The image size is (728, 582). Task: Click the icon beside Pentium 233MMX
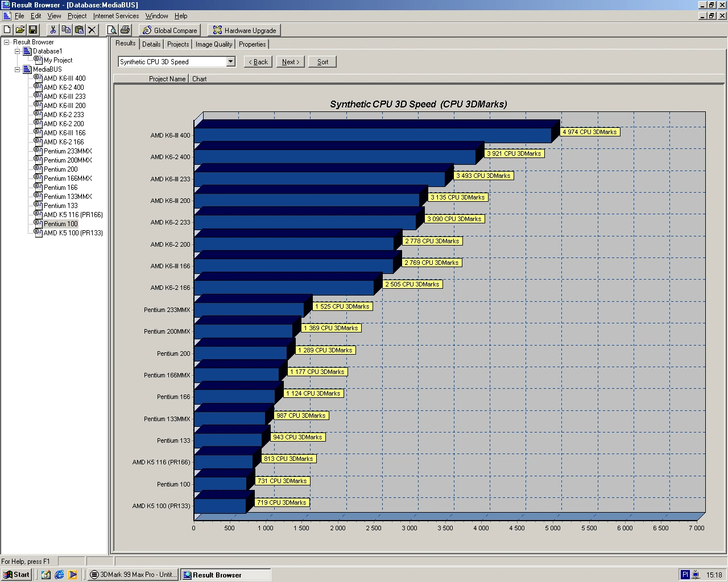tap(38, 151)
